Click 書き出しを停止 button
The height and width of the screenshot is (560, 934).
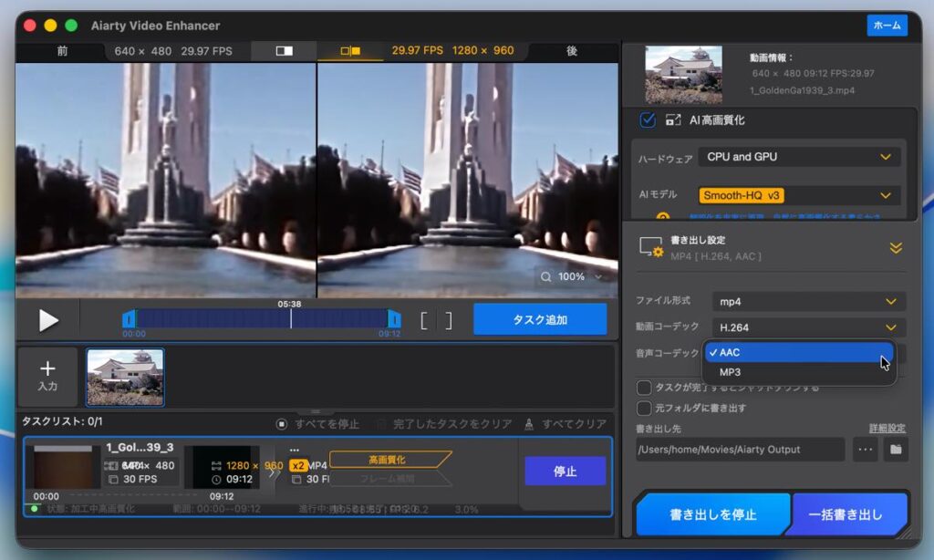pyautogui.click(x=712, y=514)
